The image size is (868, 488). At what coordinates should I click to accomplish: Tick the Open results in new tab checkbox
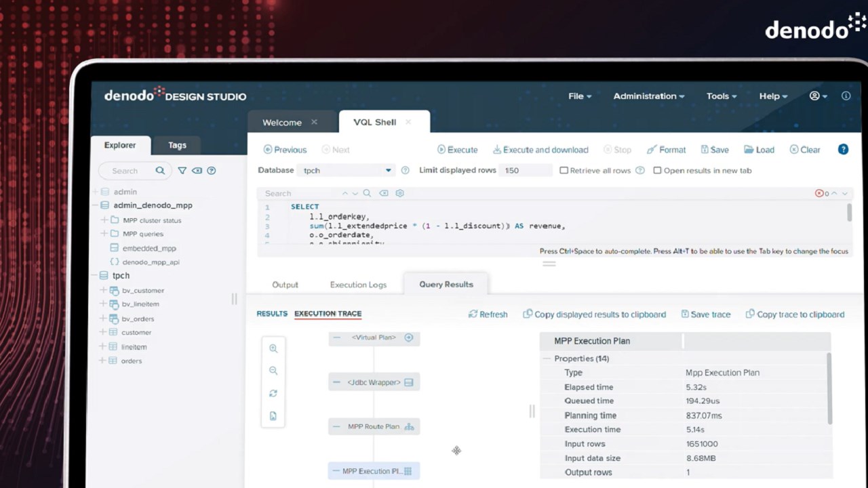657,171
